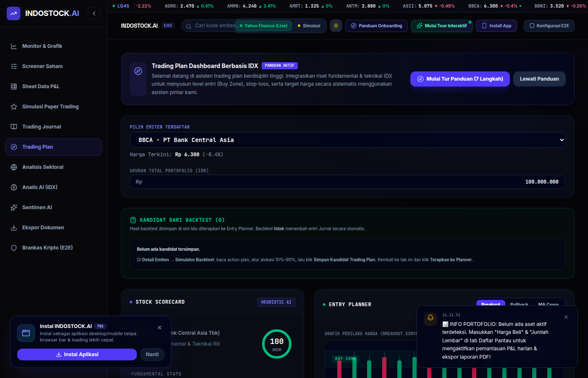The height and width of the screenshot is (378, 588).
Task: Switch data source to Simulasi
Action: point(309,26)
